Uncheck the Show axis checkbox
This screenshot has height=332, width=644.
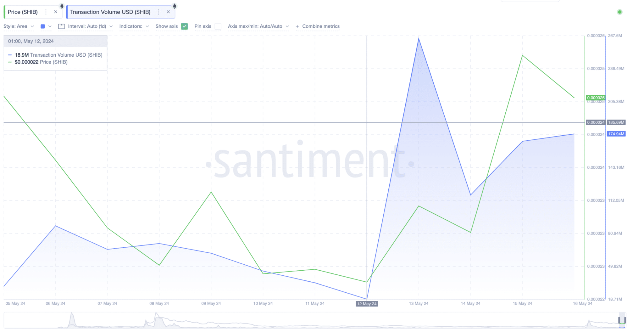pyautogui.click(x=185, y=26)
